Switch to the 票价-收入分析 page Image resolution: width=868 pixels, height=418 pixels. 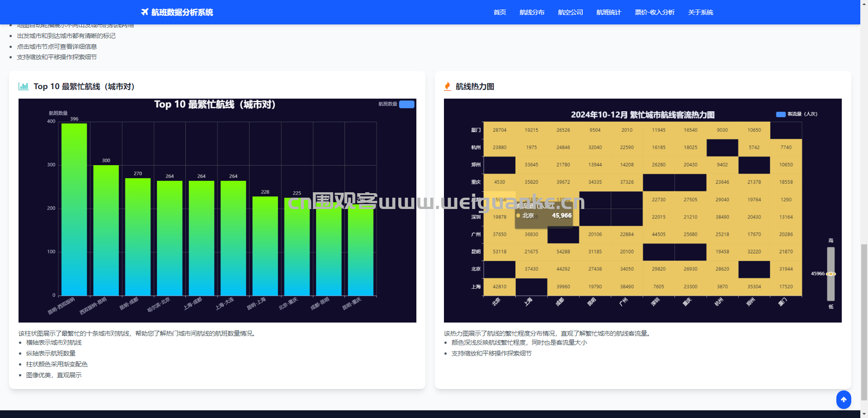pyautogui.click(x=655, y=12)
